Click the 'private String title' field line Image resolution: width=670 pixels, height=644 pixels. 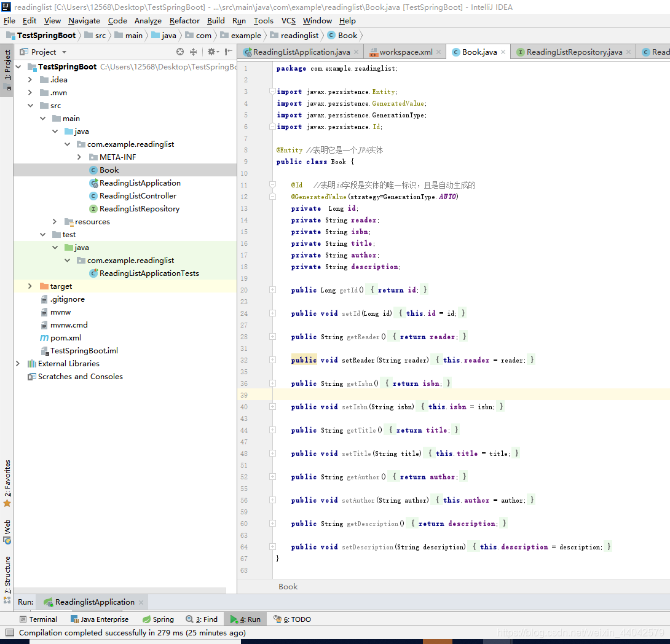[333, 243]
